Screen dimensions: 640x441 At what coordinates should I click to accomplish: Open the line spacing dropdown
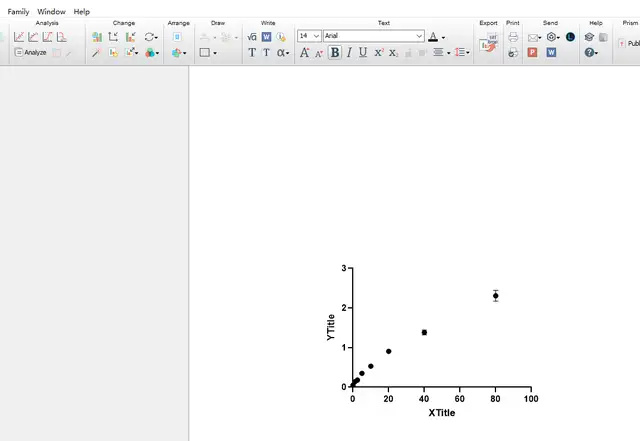[x=462, y=53]
